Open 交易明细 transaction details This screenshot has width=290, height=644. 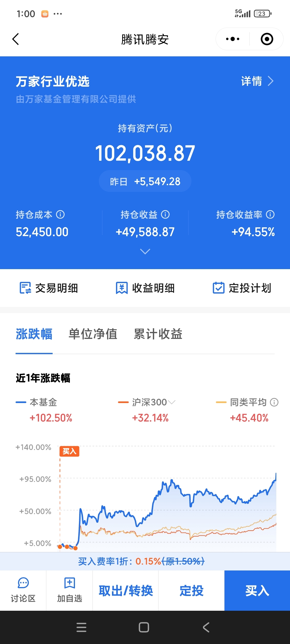[x=49, y=288]
